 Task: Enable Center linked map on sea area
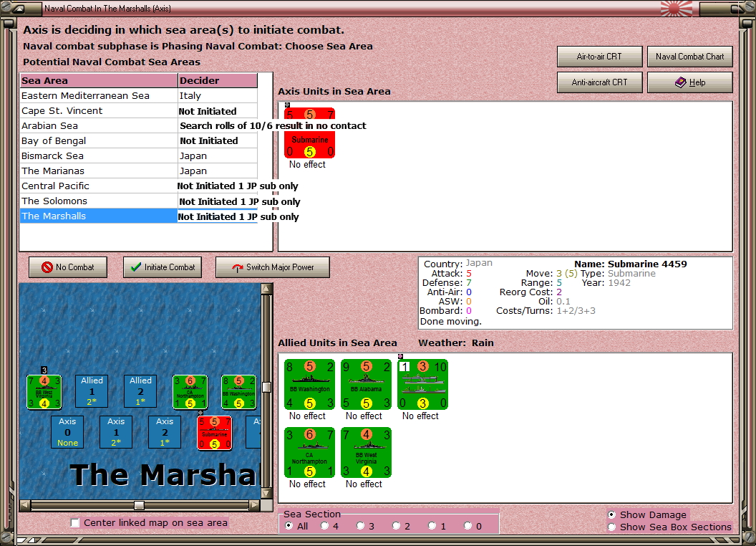tap(74, 523)
